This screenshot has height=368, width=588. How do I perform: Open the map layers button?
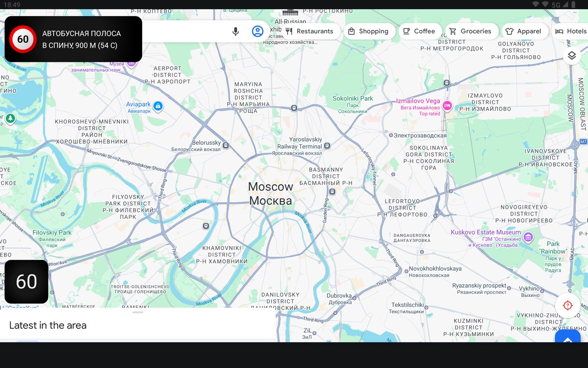click(572, 56)
